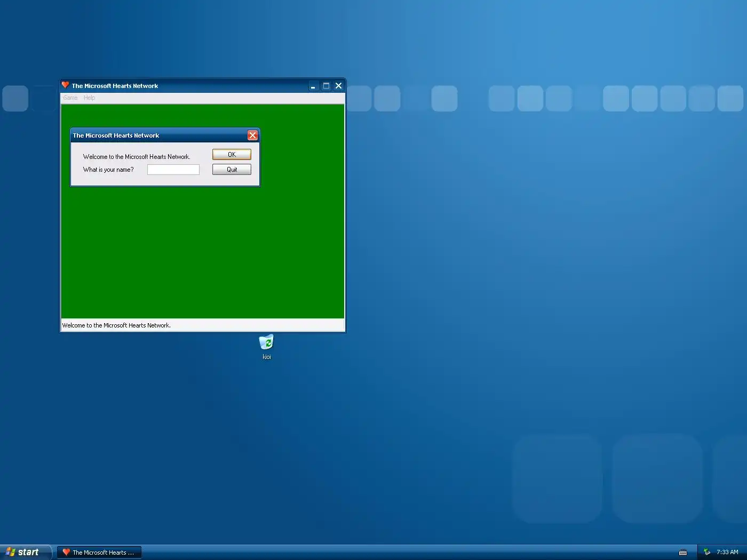This screenshot has width=747, height=560.
Task: Click the main Hearts window title text
Action: coord(115,86)
